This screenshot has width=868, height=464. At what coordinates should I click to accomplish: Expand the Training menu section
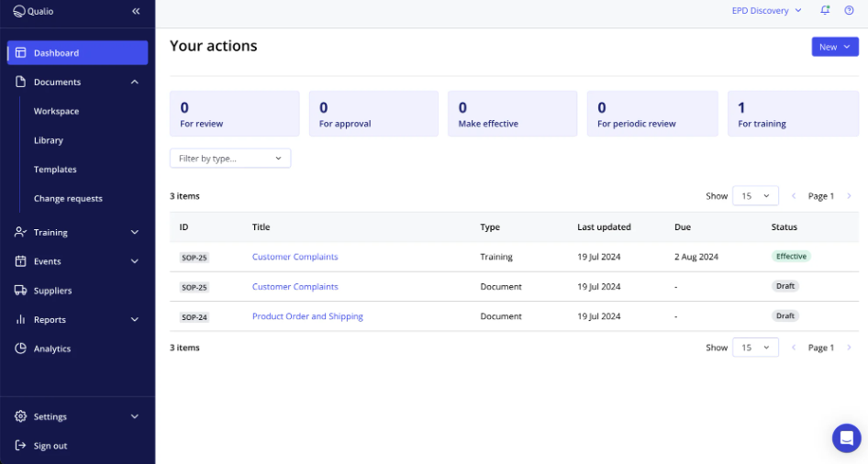click(135, 233)
